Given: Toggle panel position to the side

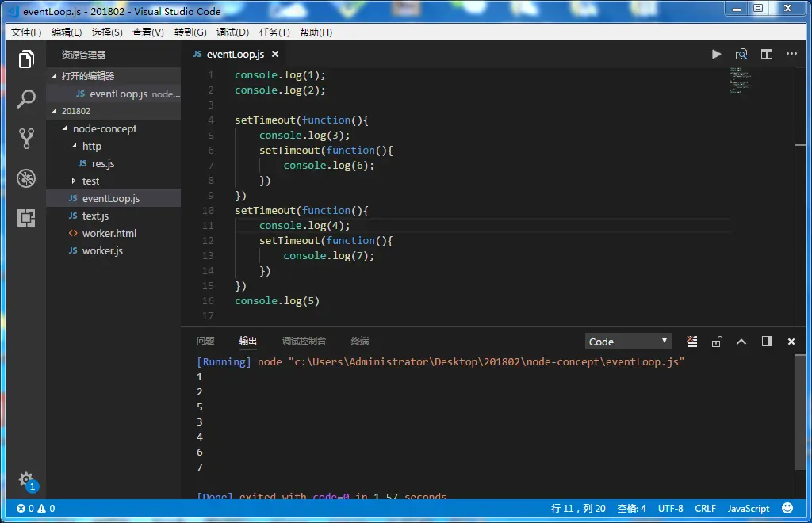Looking at the screenshot, I should (767, 342).
